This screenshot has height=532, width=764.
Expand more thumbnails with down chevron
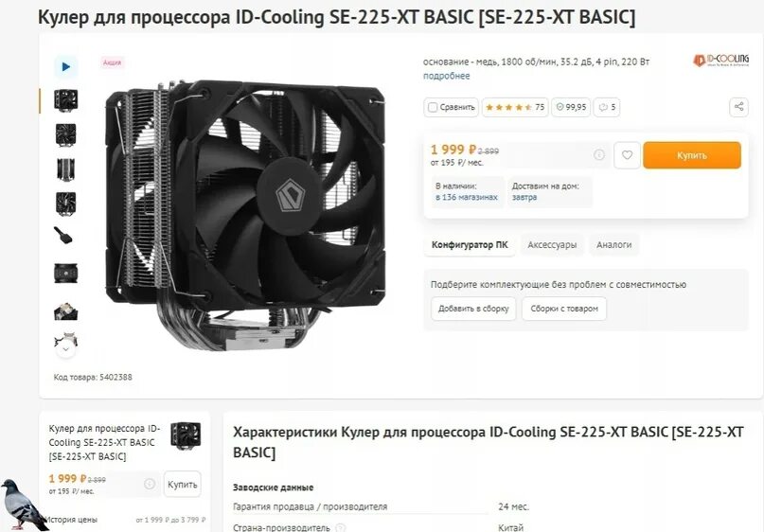coord(65,349)
